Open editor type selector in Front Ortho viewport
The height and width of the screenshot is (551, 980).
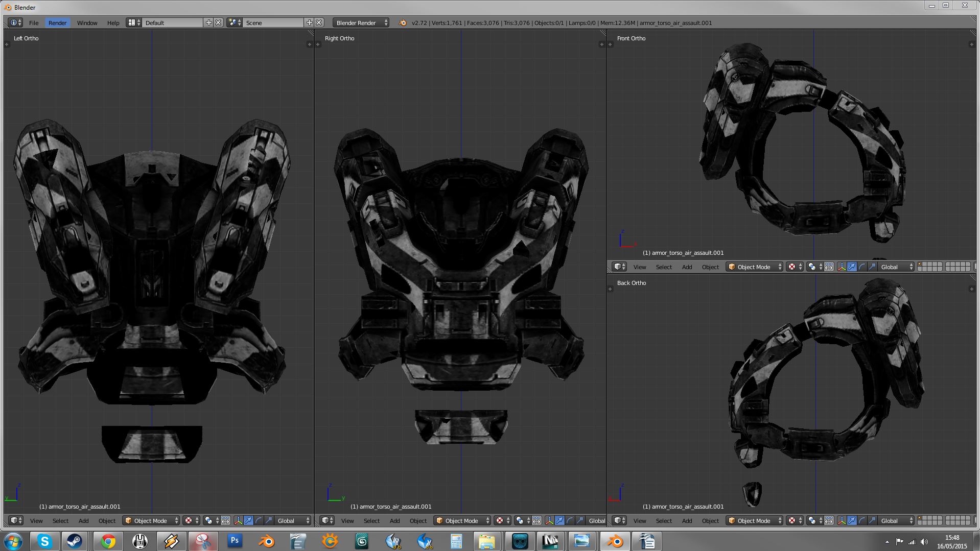point(619,267)
